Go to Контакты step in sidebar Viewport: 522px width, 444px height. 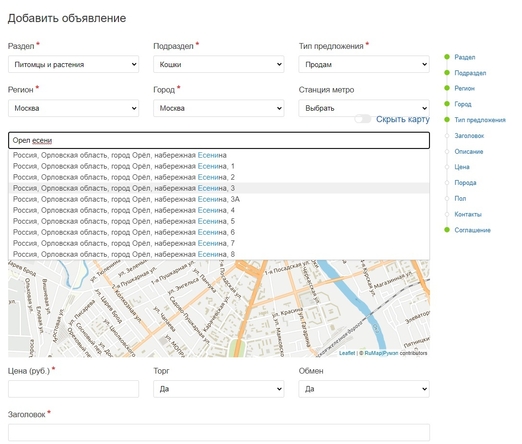tap(468, 214)
